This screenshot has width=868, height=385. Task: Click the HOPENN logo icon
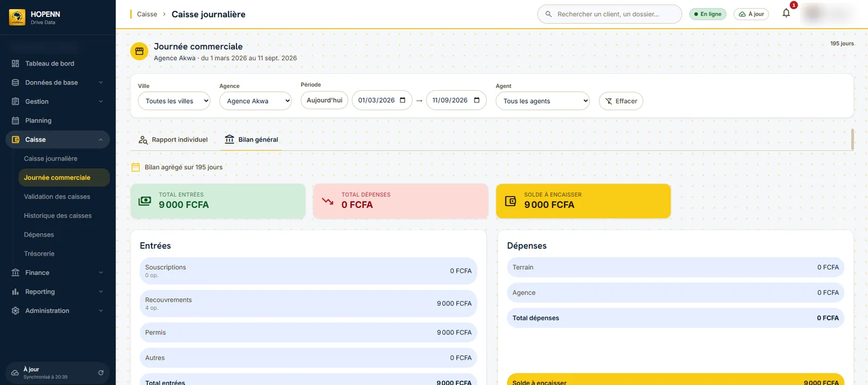pos(17,17)
